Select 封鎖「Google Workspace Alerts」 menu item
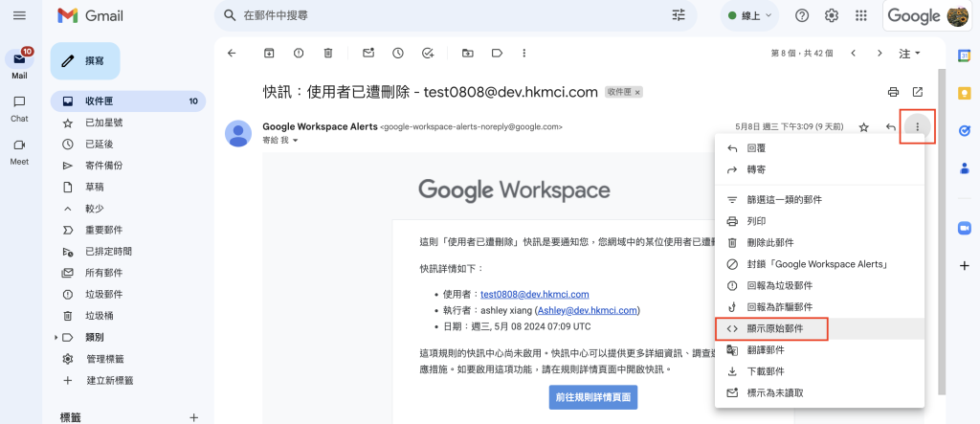Screen dimensions: 980x424 point(819,264)
